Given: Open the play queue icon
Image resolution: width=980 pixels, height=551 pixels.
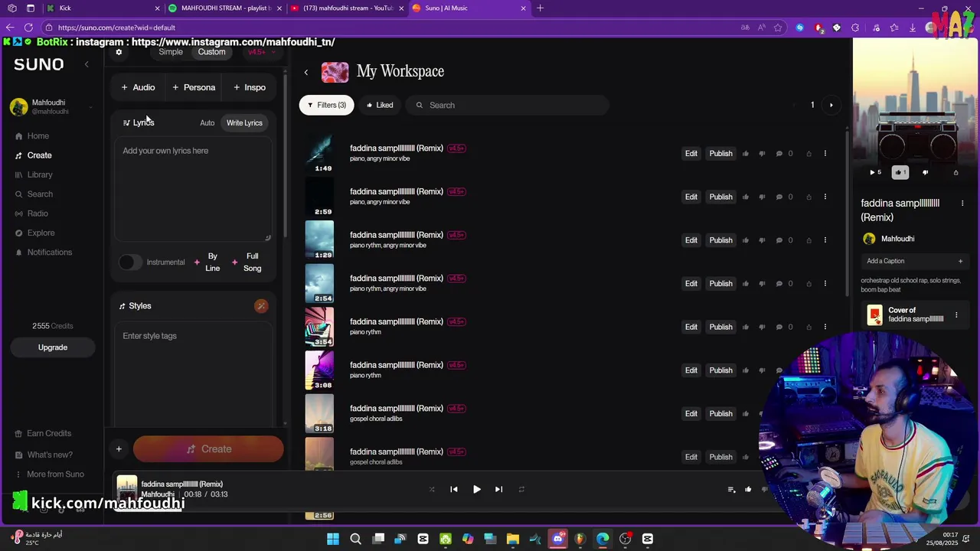Looking at the screenshot, I should tap(731, 490).
